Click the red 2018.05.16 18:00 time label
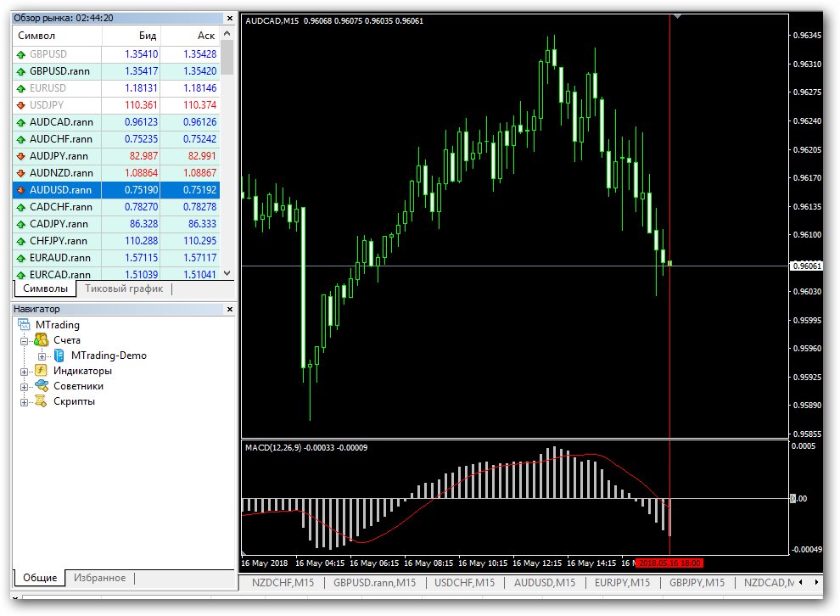The height and width of the screenshot is (616, 840). (669, 563)
